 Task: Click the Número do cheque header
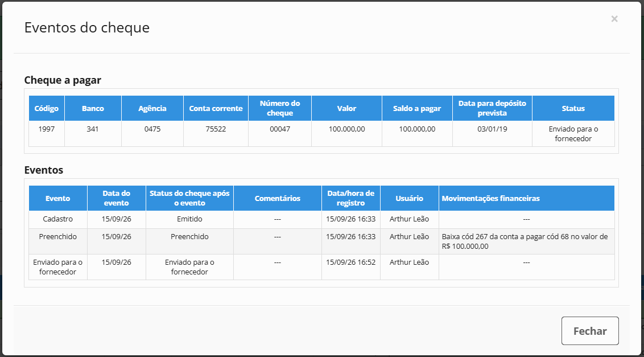click(280, 109)
